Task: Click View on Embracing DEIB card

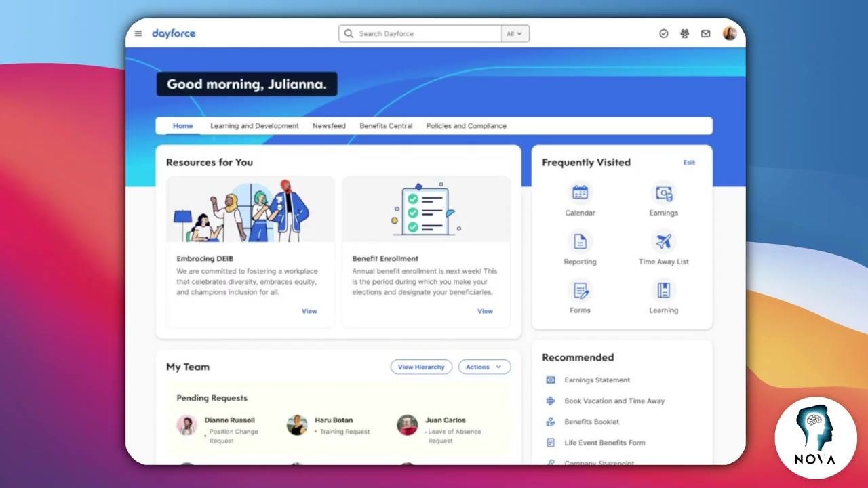Action: tap(309, 311)
